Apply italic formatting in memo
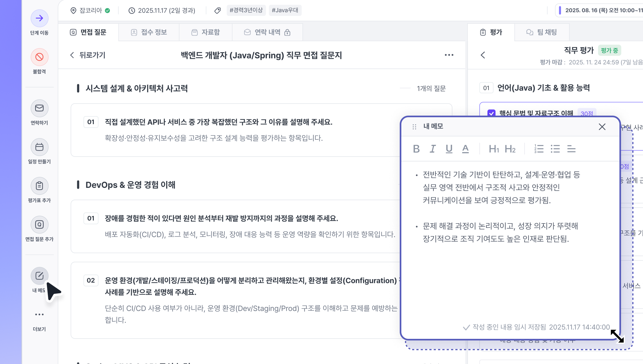 click(433, 149)
